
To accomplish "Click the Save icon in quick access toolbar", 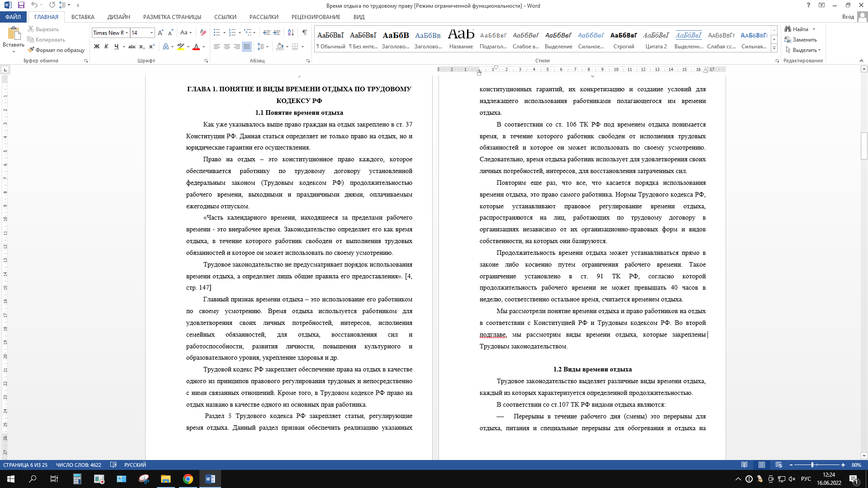I will pos(21,5).
